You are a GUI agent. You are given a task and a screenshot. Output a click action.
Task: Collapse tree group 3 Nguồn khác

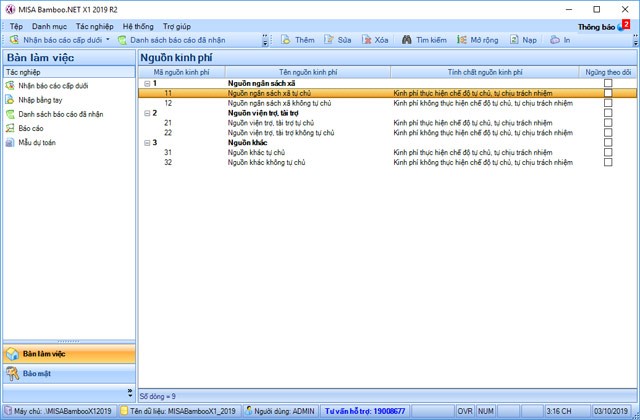pos(147,143)
